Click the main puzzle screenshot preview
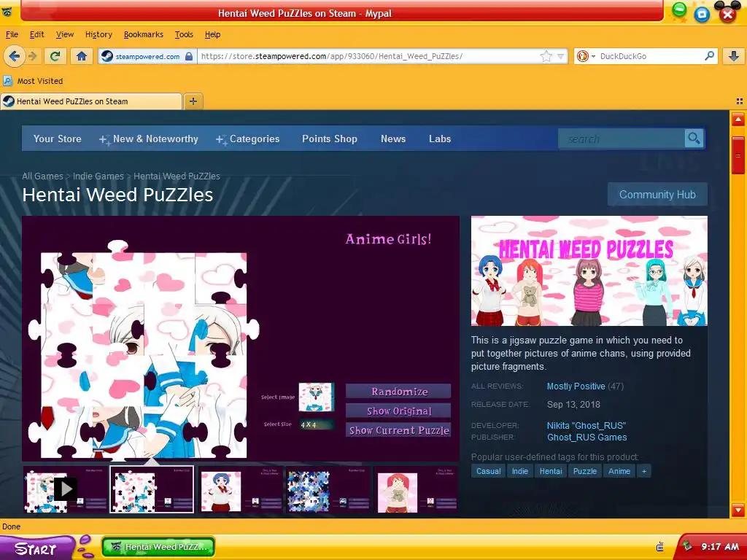Viewport: 747px width, 560px height. [x=241, y=338]
